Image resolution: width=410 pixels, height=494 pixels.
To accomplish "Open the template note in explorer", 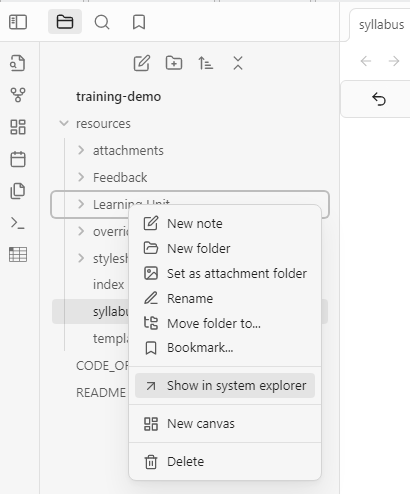I will tap(111, 339).
